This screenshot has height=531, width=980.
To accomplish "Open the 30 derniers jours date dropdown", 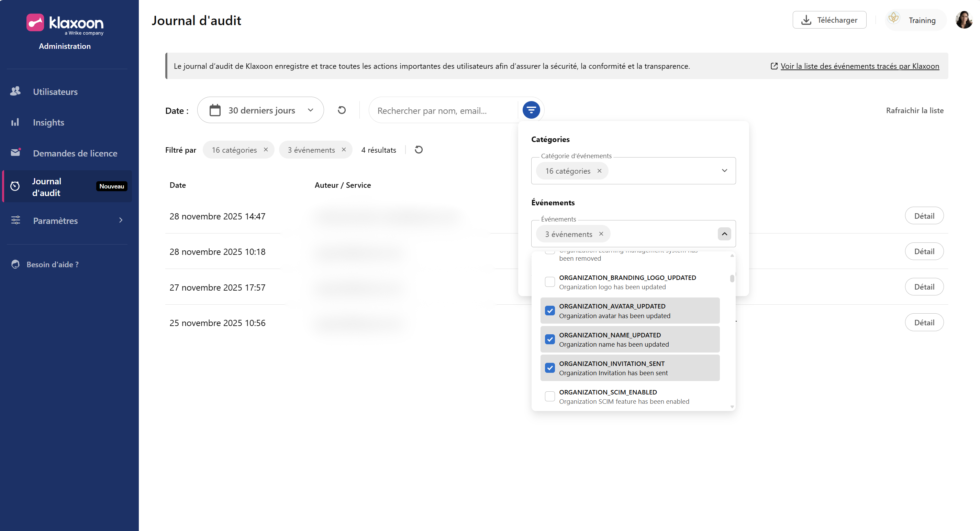I will (x=260, y=110).
